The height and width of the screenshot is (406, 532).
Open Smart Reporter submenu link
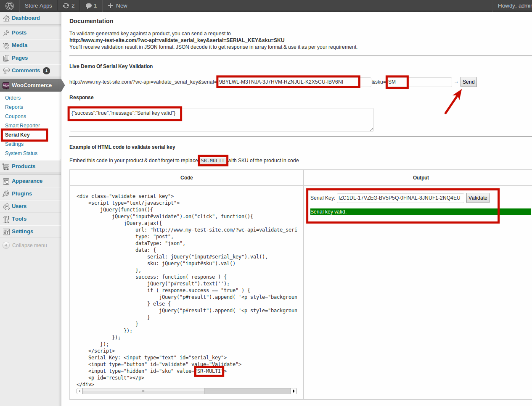(22, 126)
